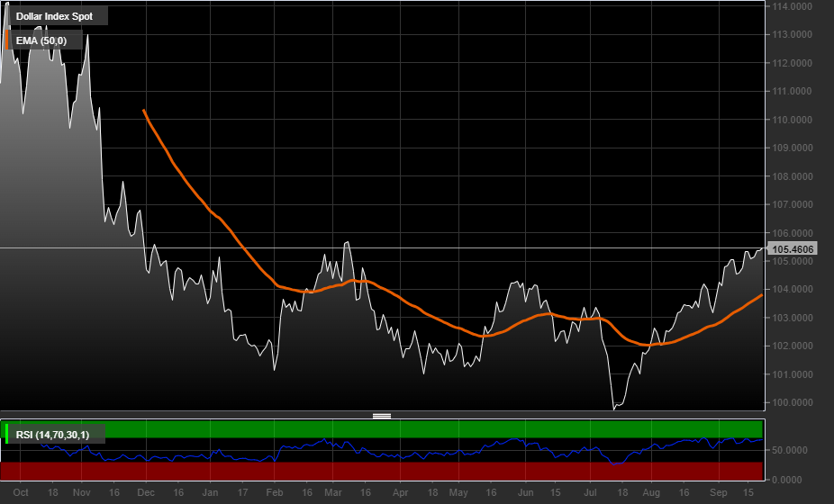Click the 102.0000 price axis label

point(792,346)
